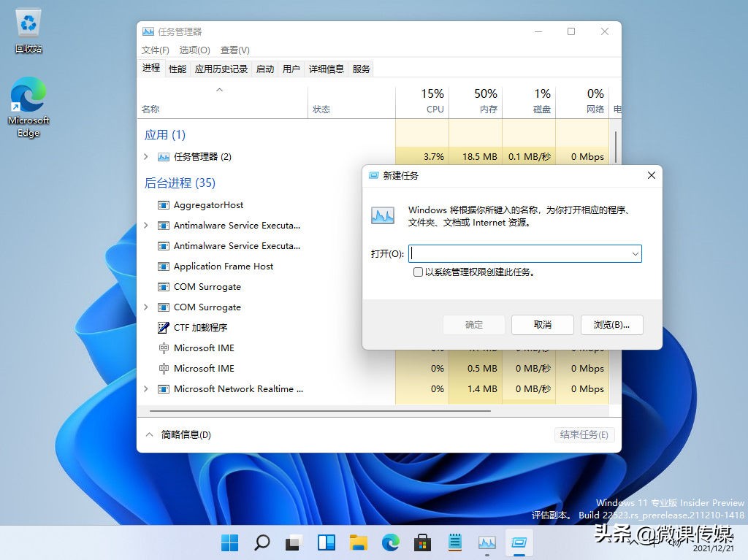Open the 打开(O) combo box dropdown arrow

click(635, 253)
